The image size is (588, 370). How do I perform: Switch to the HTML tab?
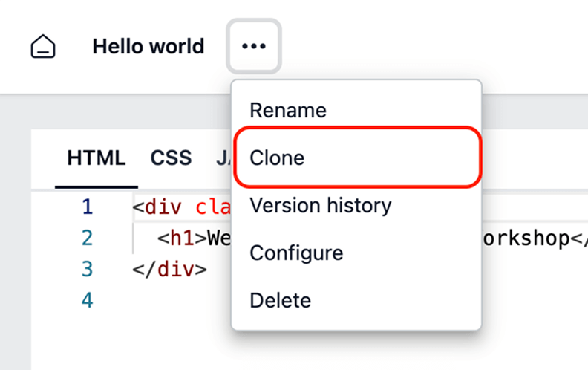click(x=96, y=158)
